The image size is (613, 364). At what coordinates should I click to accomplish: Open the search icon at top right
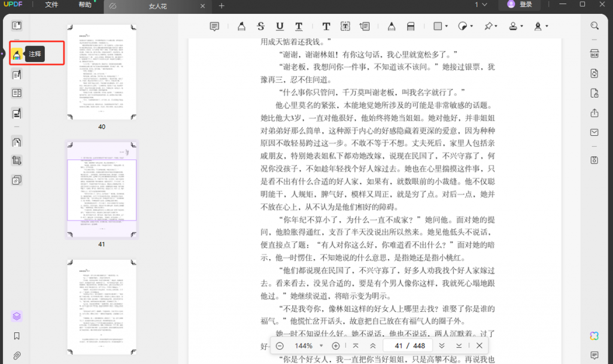coord(594,26)
